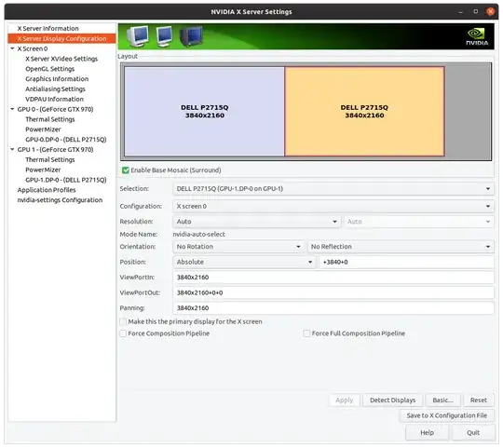This screenshot has width=503, height=448.
Task: Click Save to X Configuration File
Action: tap(446, 415)
